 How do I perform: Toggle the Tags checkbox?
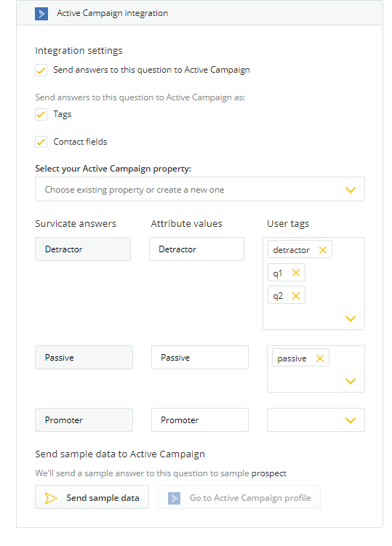(41, 114)
